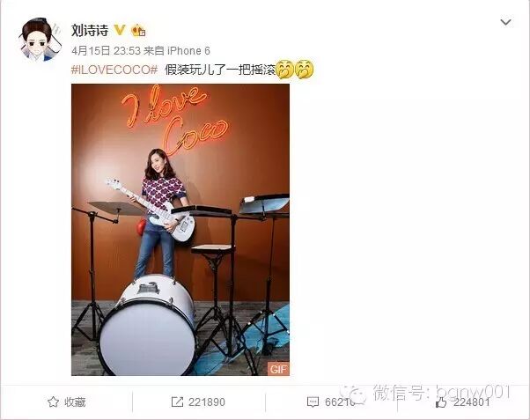The height and width of the screenshot is (420, 530).
Task: Click the post text 假装玩儿了一把摇滚
Action: coord(220,70)
